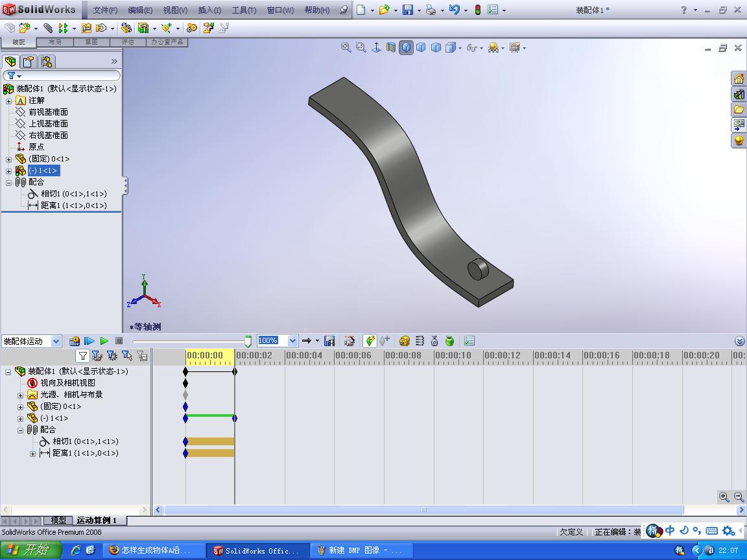Click the New Motion Study gears icon
This screenshot has height=560, width=747.
click(x=192, y=28)
